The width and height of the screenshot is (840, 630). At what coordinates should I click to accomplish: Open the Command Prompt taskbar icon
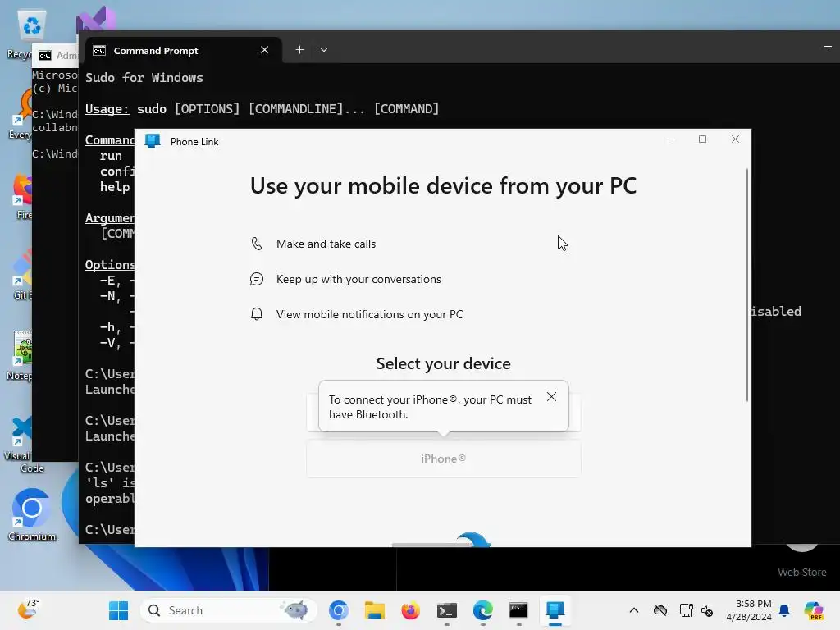[x=518, y=610]
